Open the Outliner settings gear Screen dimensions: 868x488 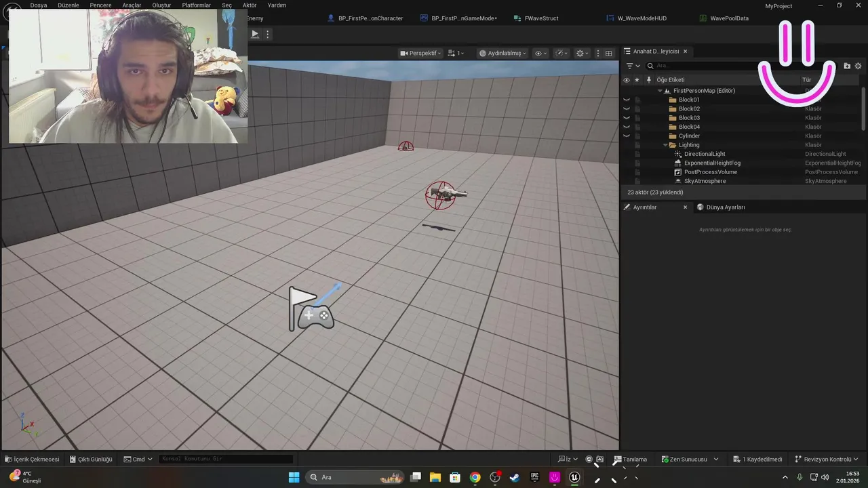click(858, 66)
